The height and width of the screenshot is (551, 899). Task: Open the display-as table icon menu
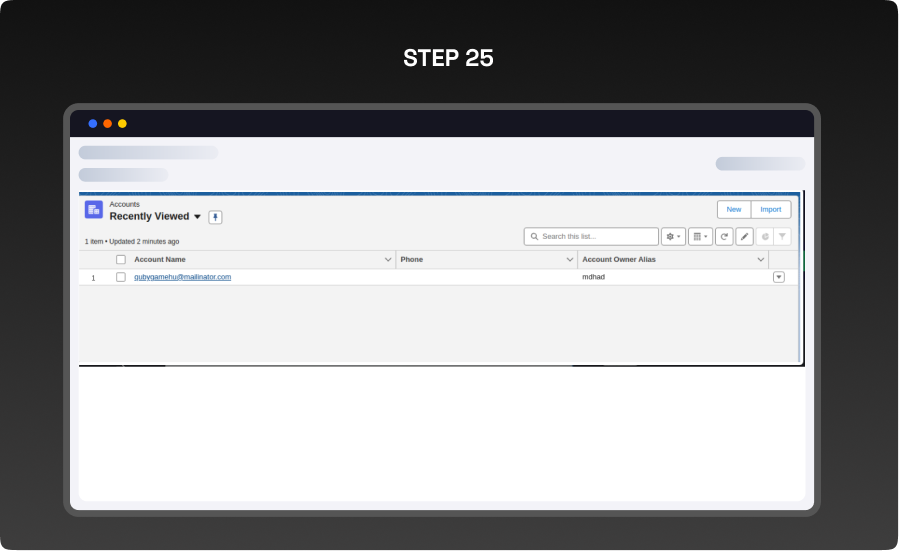click(700, 237)
